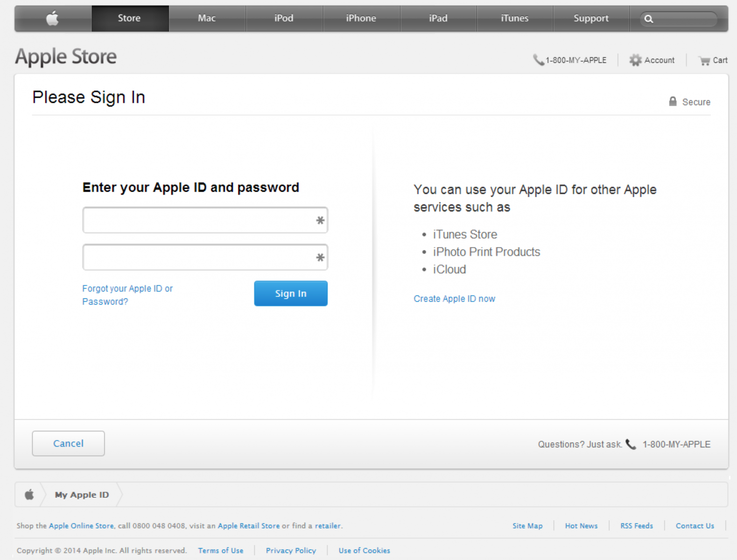
Task: Click the Secure padlock icon
Action: coord(673,101)
